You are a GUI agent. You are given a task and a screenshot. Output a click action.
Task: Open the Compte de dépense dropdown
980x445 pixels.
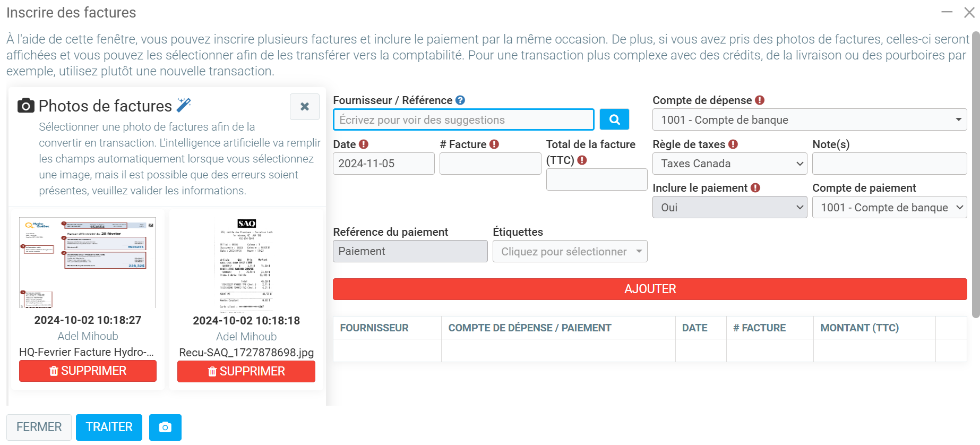(809, 120)
